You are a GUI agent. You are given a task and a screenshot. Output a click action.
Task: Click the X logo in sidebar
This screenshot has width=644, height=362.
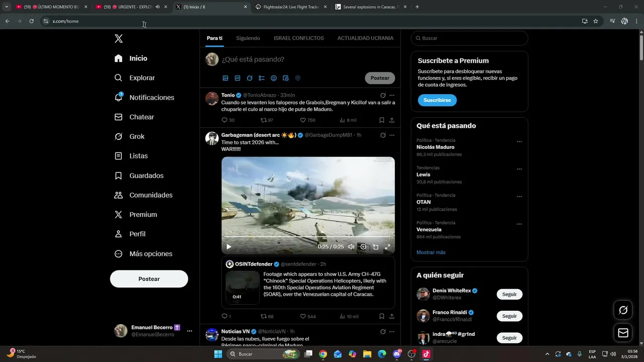click(x=118, y=39)
